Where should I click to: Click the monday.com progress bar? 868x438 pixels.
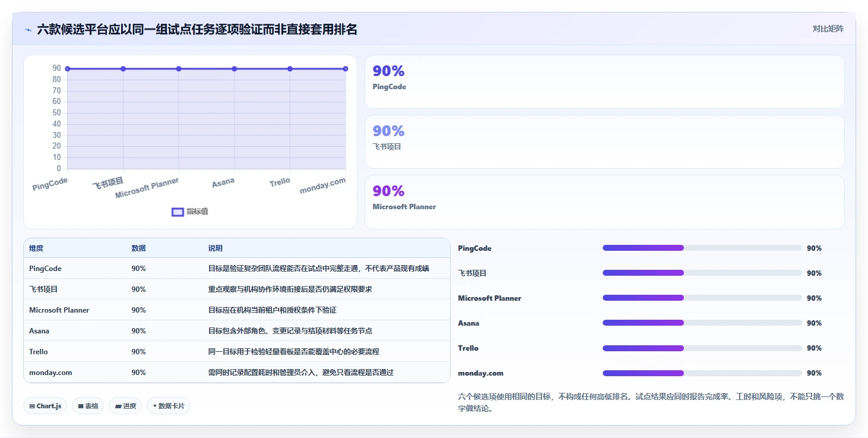click(x=702, y=373)
